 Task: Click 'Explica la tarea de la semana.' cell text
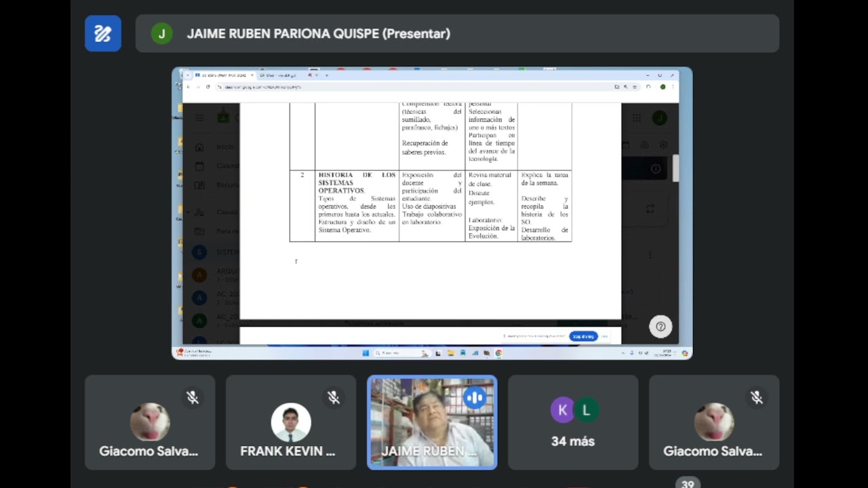coord(545,179)
